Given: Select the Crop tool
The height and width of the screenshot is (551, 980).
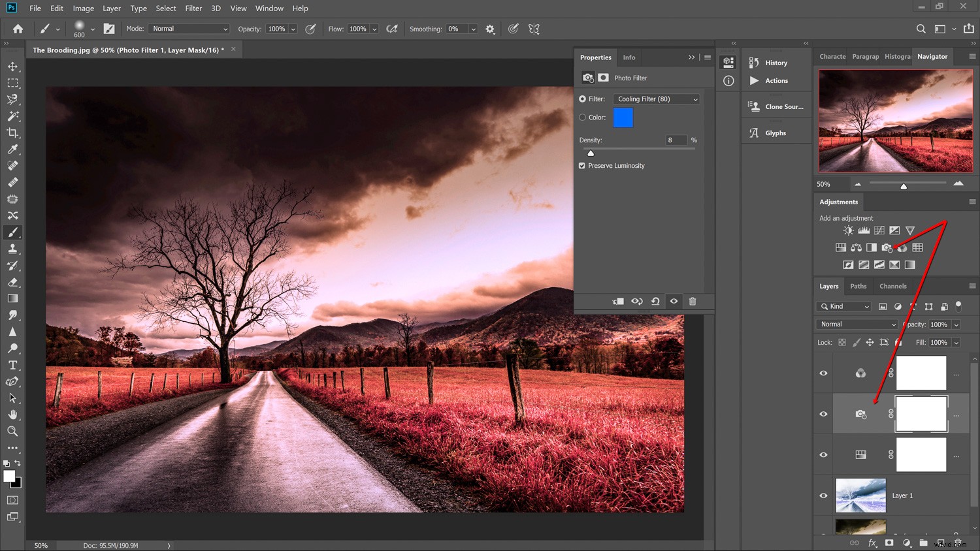Looking at the screenshot, I should point(13,133).
